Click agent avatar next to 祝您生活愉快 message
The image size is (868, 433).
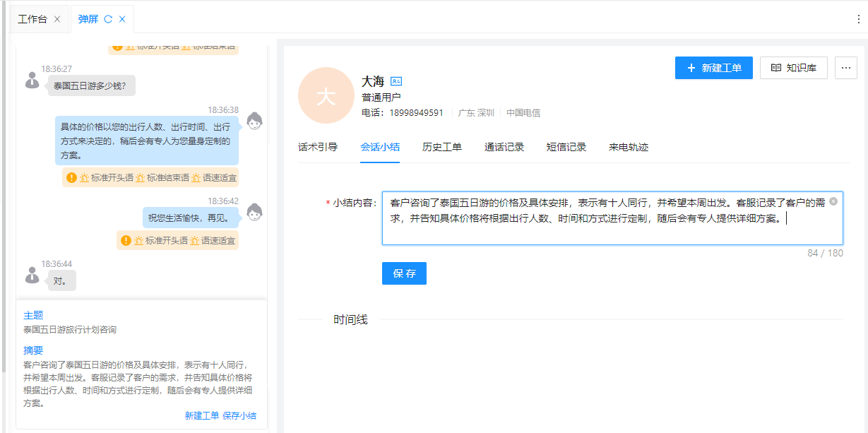pos(254,212)
